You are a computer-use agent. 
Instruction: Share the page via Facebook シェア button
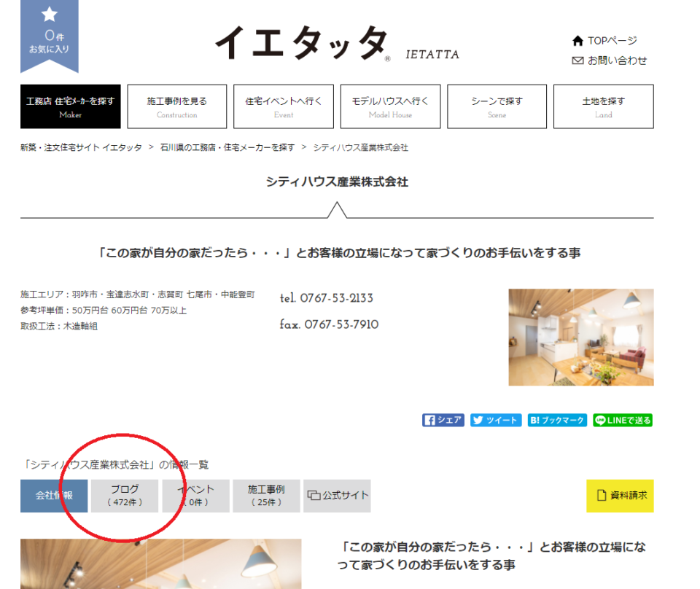tap(443, 420)
